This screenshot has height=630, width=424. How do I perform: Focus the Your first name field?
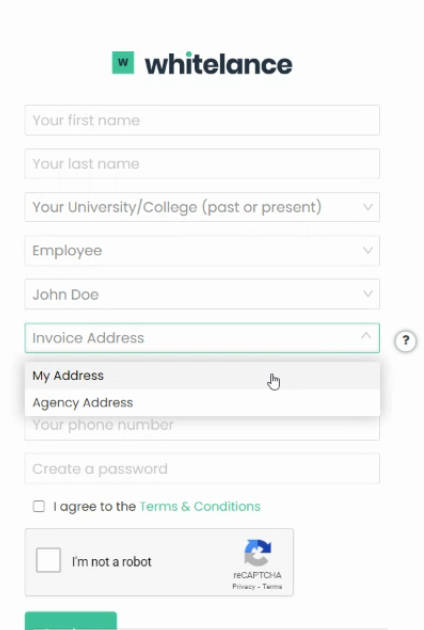point(202,120)
